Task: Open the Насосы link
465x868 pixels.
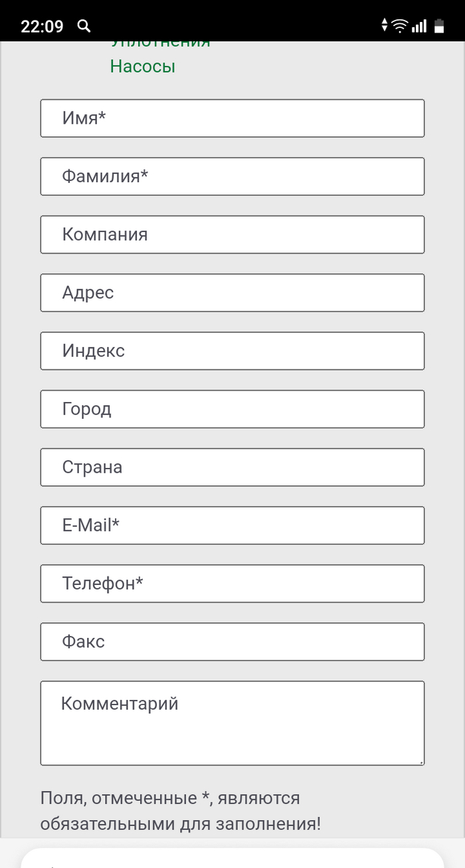Action: (x=143, y=66)
